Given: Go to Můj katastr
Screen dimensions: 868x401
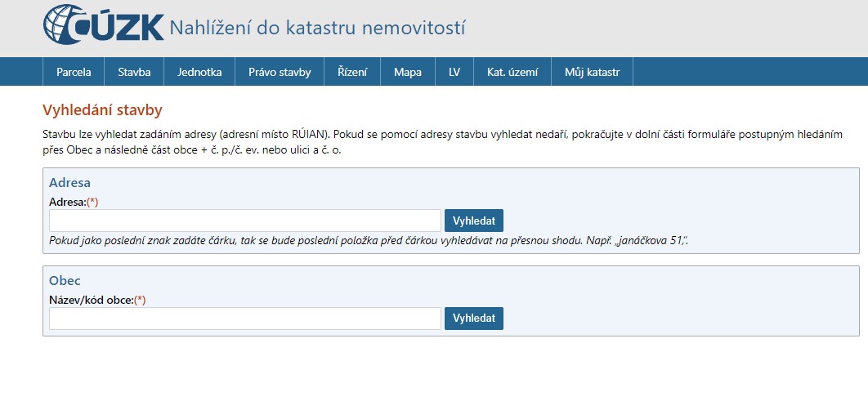Looking at the screenshot, I should tap(592, 72).
